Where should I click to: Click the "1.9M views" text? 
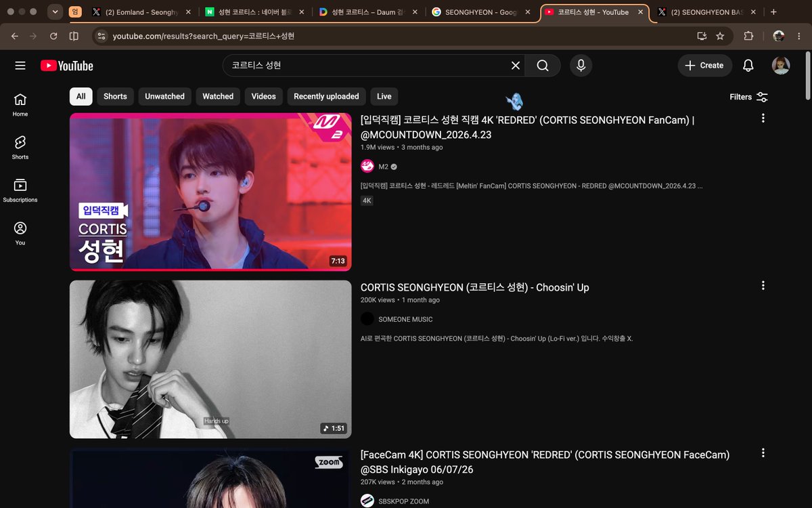click(x=378, y=147)
